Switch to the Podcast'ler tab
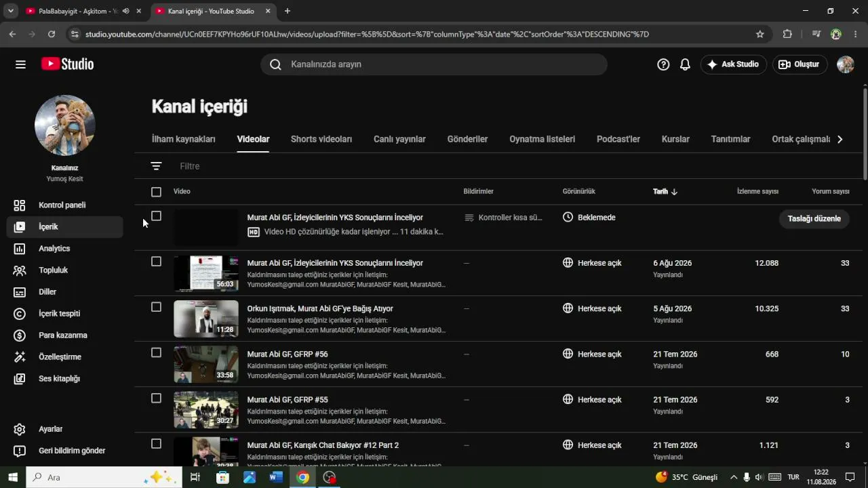Screen dimensions: 868x488 coord(618,139)
